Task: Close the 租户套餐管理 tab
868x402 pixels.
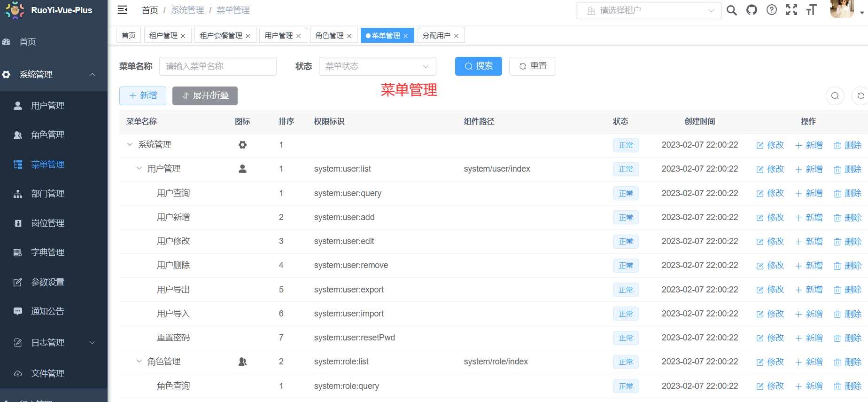Action: coord(248,36)
